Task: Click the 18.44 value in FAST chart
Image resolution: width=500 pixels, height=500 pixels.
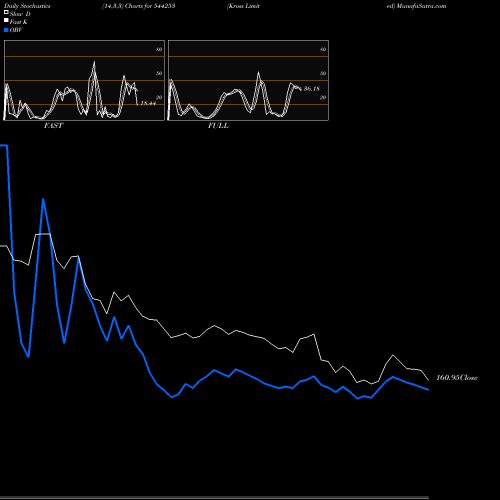Action: pyautogui.click(x=148, y=103)
